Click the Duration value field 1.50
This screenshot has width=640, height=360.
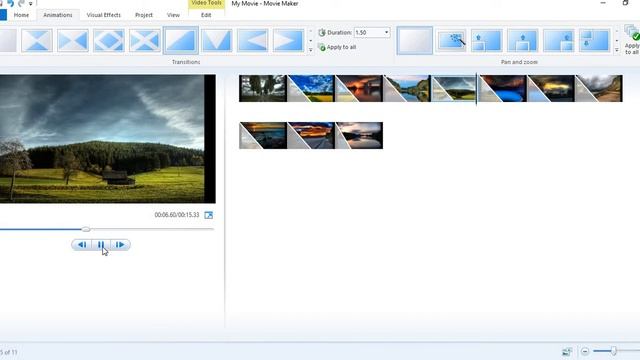coord(368,32)
